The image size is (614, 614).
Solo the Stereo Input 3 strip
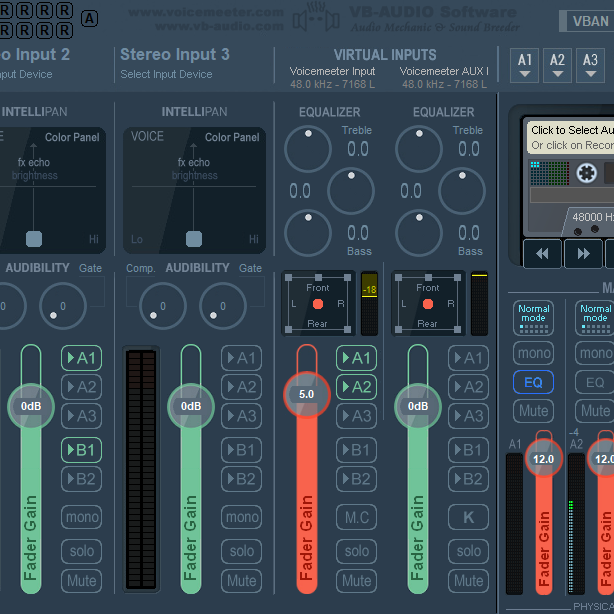[242, 551]
